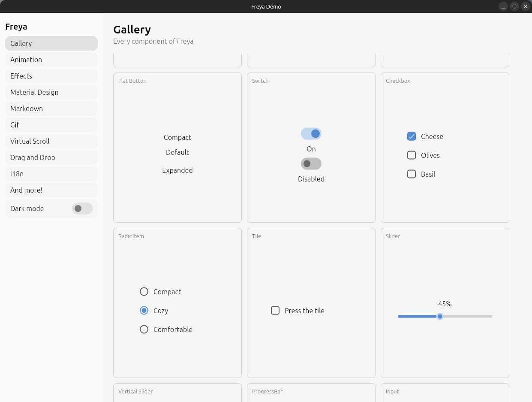Check the Basil checkbox

pos(412,174)
